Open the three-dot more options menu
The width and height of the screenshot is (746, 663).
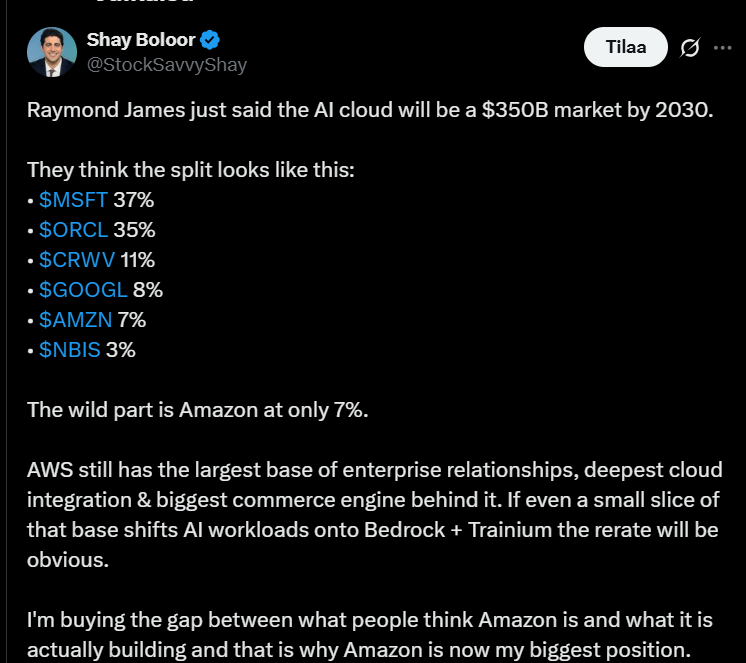click(723, 47)
